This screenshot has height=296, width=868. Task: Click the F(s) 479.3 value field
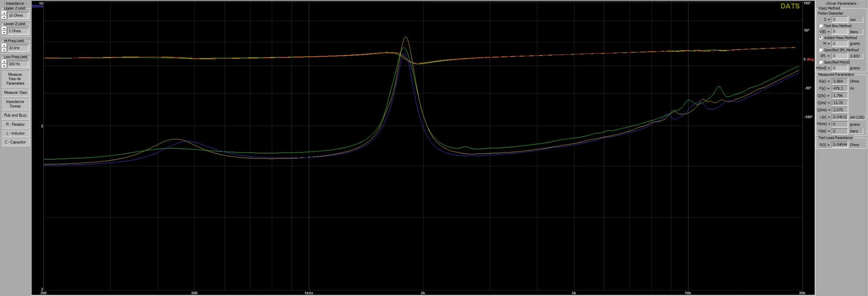[839, 88]
